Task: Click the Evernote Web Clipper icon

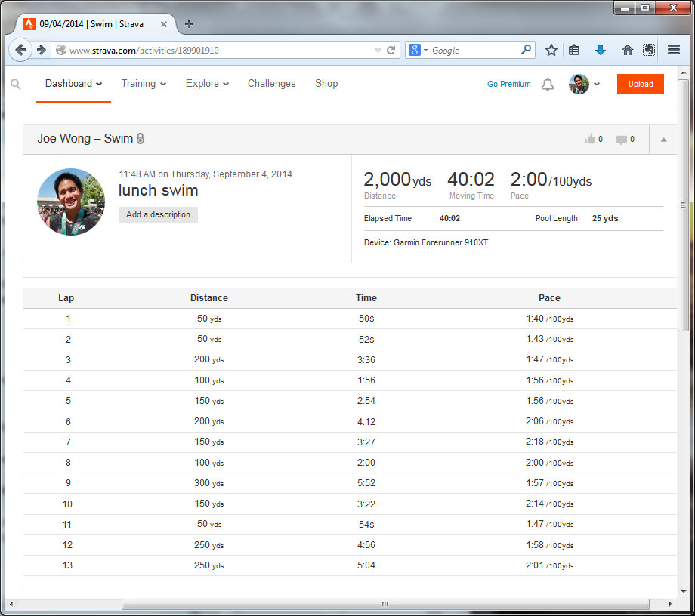Action: click(x=649, y=50)
